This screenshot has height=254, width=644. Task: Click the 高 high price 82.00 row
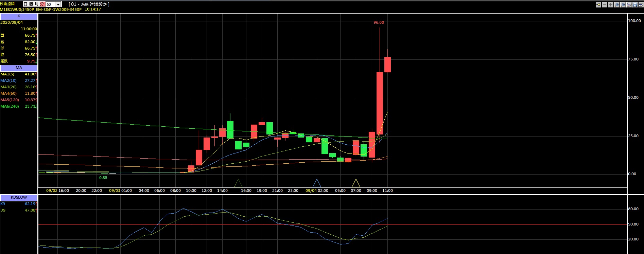(x=19, y=42)
